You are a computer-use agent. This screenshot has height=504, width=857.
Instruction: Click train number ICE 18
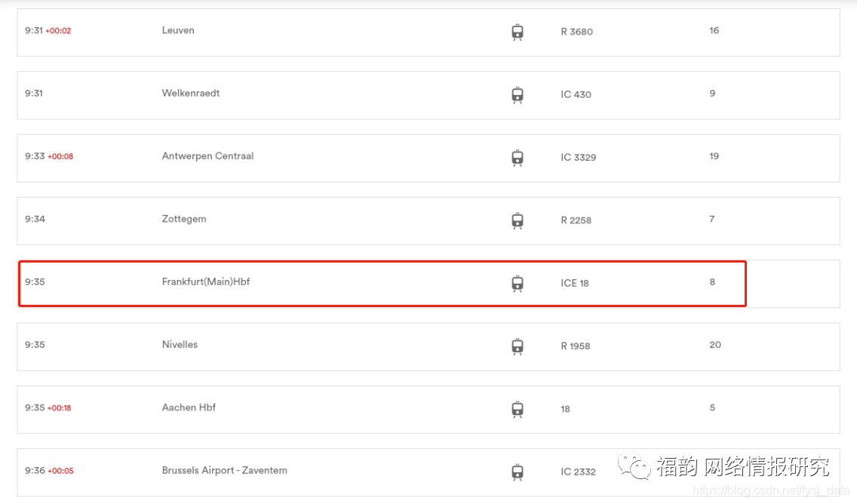574,283
